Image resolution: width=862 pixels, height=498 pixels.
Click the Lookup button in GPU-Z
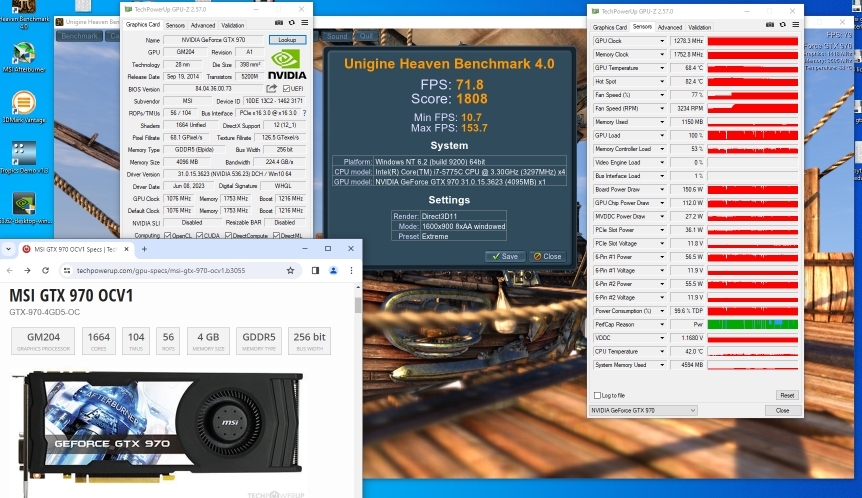click(x=287, y=40)
